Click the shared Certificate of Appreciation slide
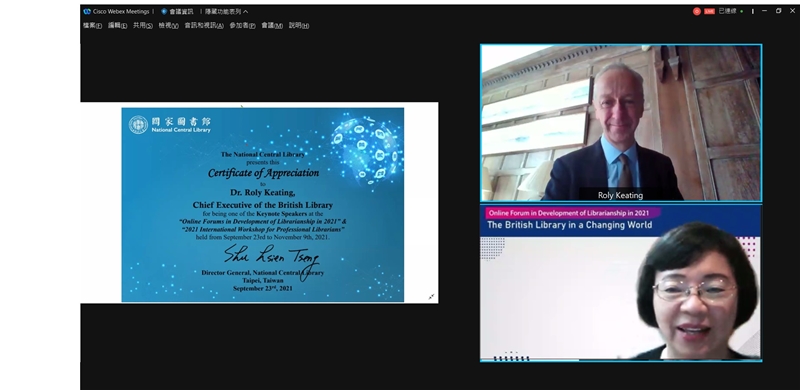 pos(262,205)
